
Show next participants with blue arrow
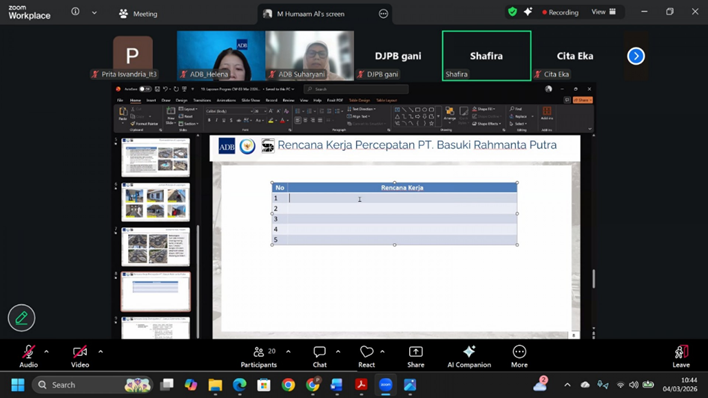(x=636, y=56)
